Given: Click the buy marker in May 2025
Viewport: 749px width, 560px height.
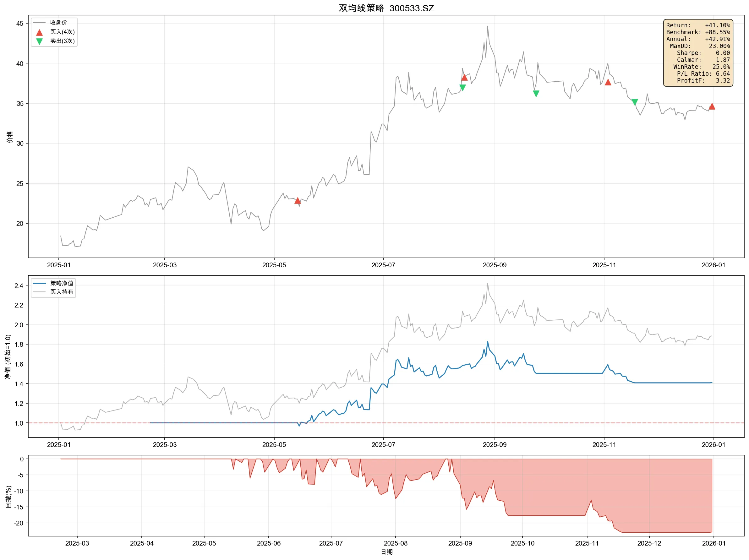Looking at the screenshot, I should [x=297, y=201].
